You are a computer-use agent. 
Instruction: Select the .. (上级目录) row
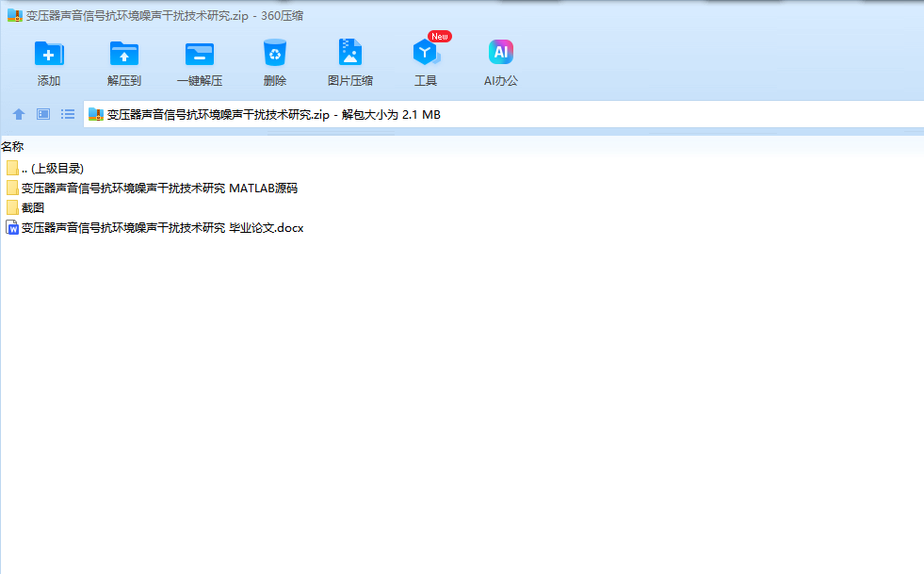[53, 168]
